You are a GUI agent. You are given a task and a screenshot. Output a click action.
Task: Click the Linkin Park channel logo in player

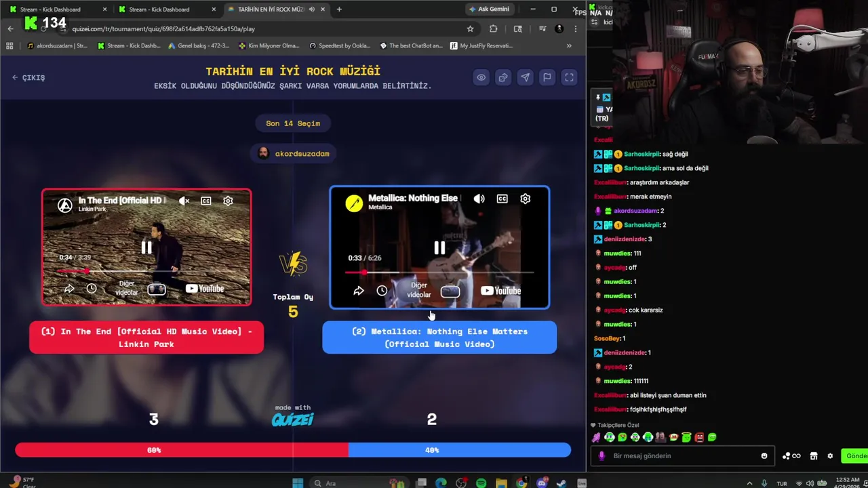tap(65, 205)
